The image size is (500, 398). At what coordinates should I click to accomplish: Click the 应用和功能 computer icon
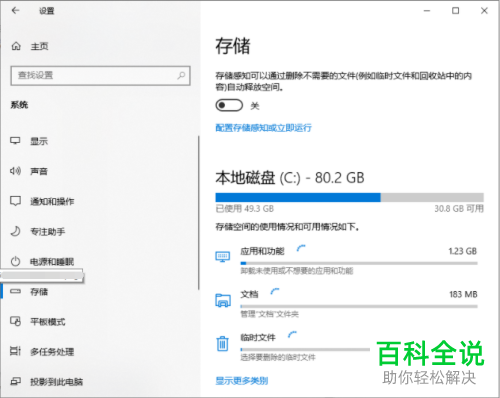pyautogui.click(x=223, y=257)
